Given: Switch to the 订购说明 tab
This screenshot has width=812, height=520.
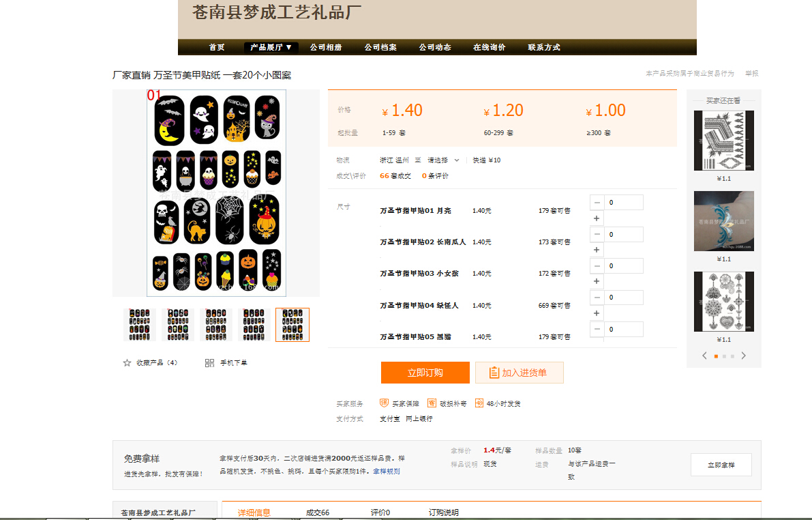Looking at the screenshot, I should [443, 512].
